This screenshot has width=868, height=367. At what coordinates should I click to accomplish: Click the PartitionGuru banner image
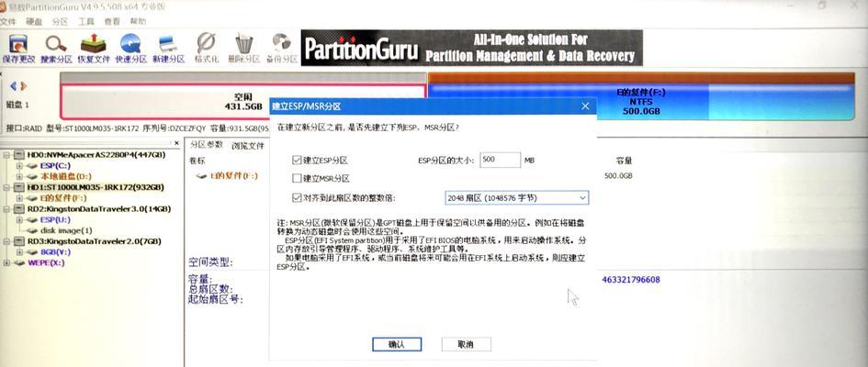pyautogui.click(x=471, y=48)
